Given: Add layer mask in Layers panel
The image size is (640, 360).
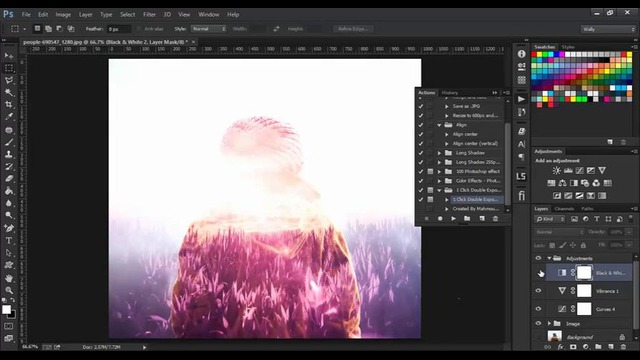Looking at the screenshot, I should pos(573,347).
